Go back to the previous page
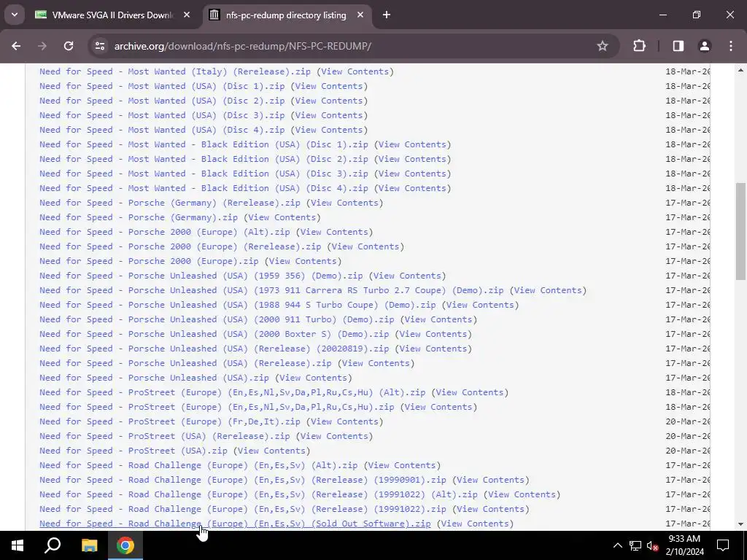 coord(16,46)
